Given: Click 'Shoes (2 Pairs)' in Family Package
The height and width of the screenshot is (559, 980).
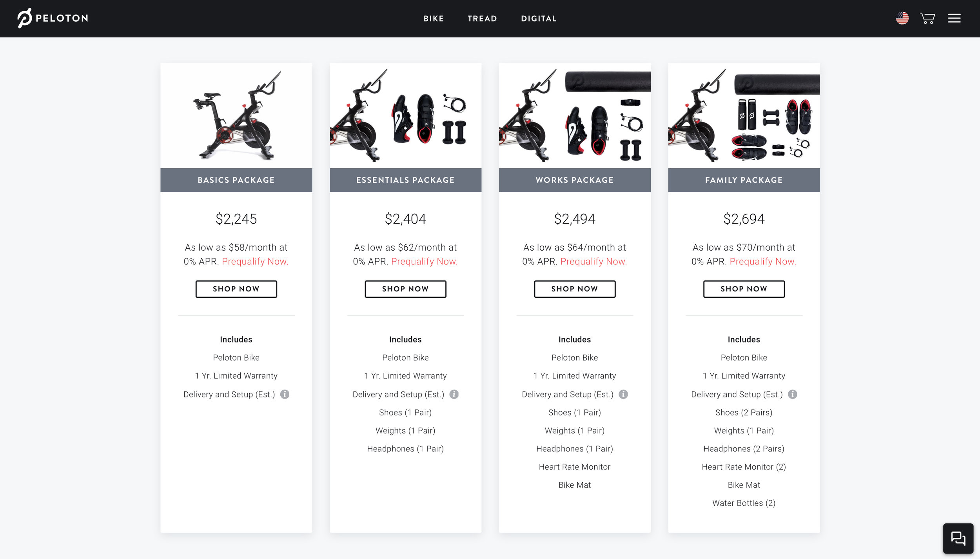Looking at the screenshot, I should (x=744, y=412).
